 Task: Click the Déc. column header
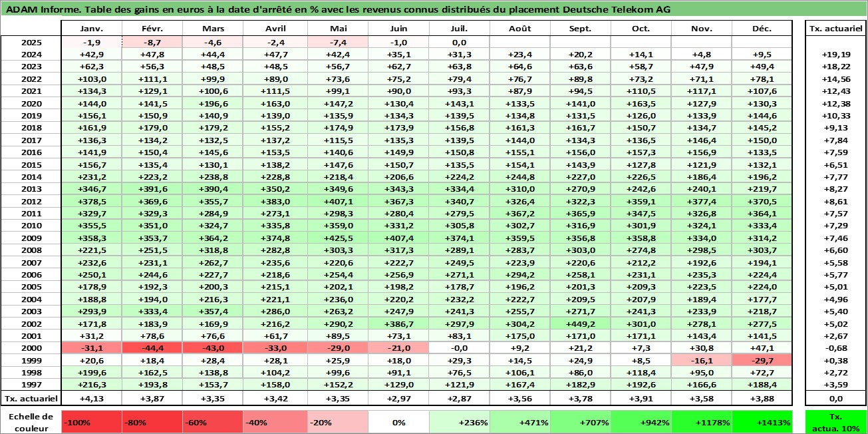tap(762, 29)
